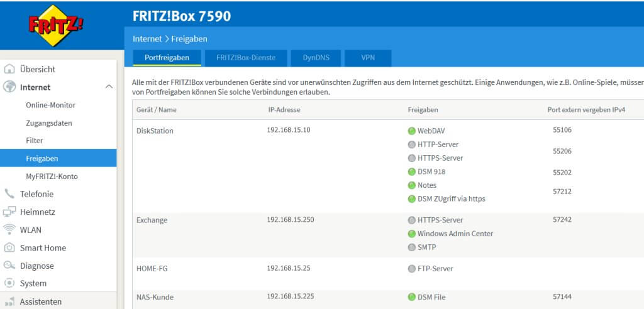
Task: Toggle DiskStation HTTPS-Server status indicator
Action: (x=411, y=158)
